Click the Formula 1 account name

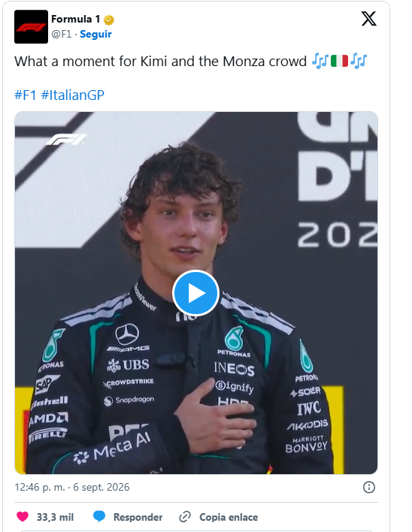[x=76, y=20]
